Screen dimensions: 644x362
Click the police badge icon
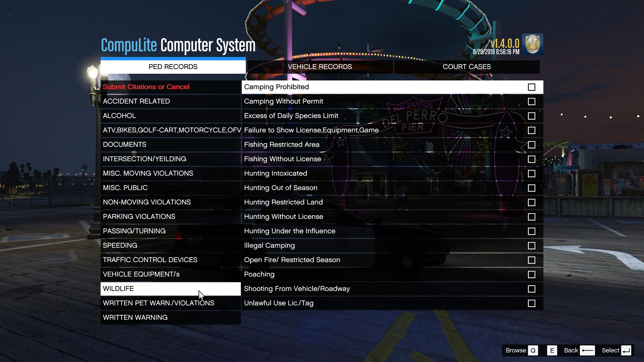[532, 44]
